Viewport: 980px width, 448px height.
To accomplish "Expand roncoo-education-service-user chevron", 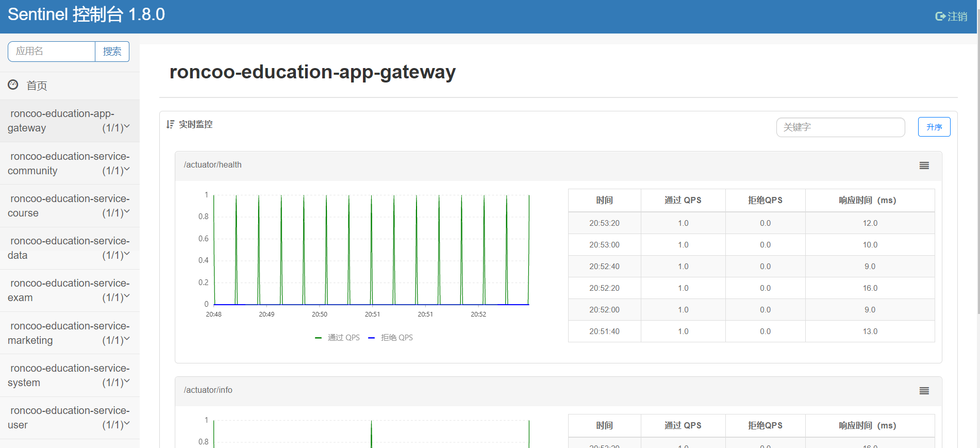I will pyautogui.click(x=127, y=423).
